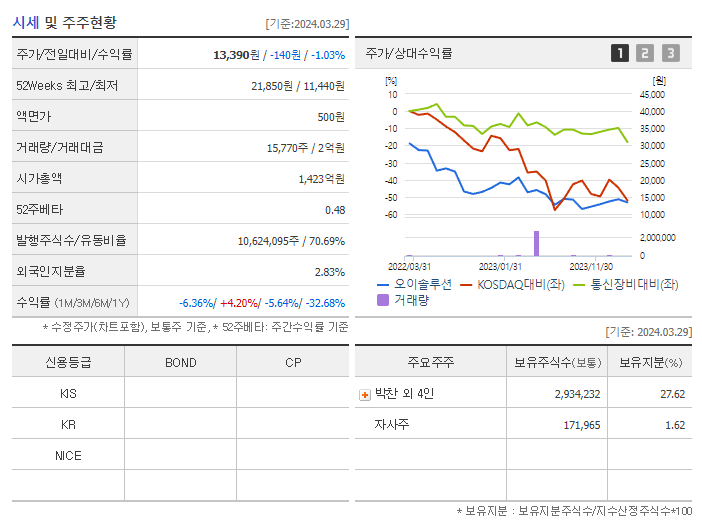This screenshot has width=702, height=525.
Task: Toggle the 거래량 purple legend swatch
Action: click(383, 300)
